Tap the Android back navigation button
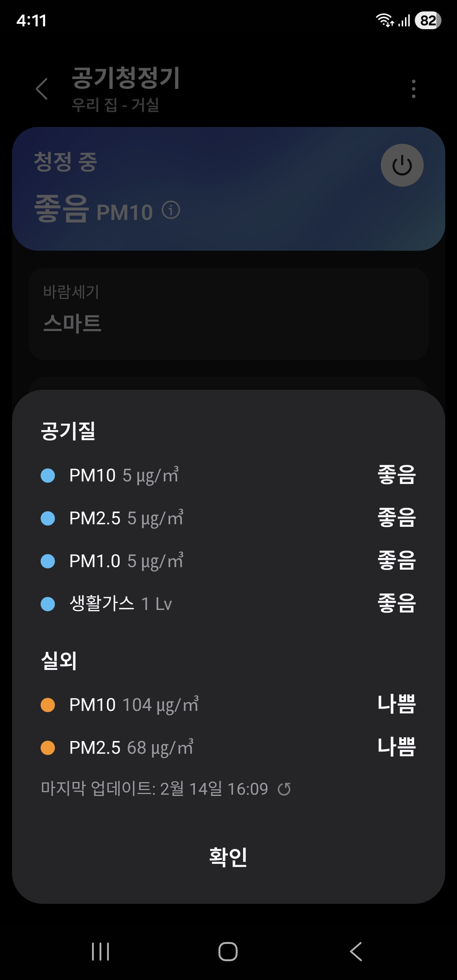The height and width of the screenshot is (980, 457). (x=356, y=951)
